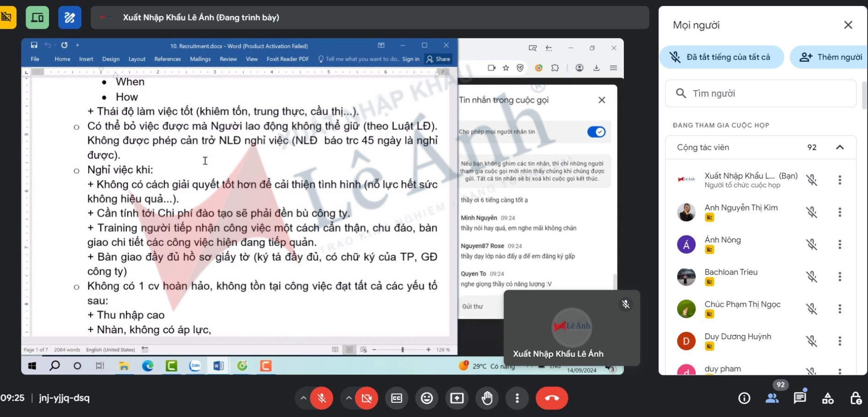Collapse the Cộng tác viên list
This screenshot has height=417, width=868.
[840, 147]
